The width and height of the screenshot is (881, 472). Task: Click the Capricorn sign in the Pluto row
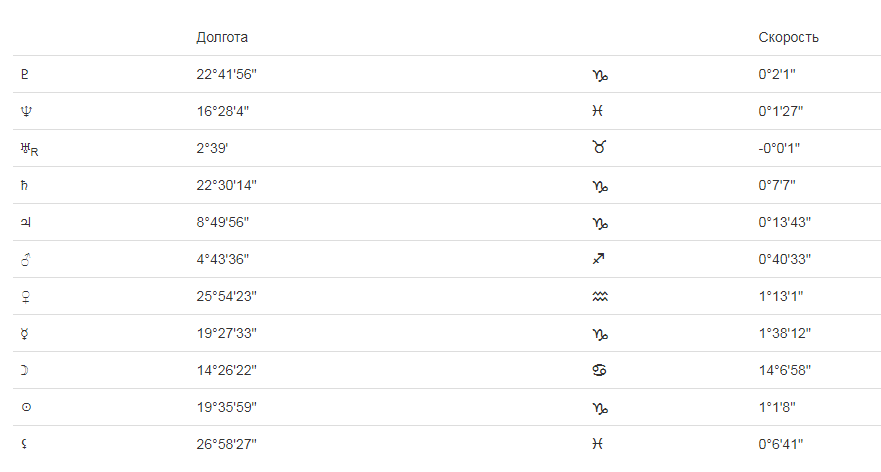[599, 74]
